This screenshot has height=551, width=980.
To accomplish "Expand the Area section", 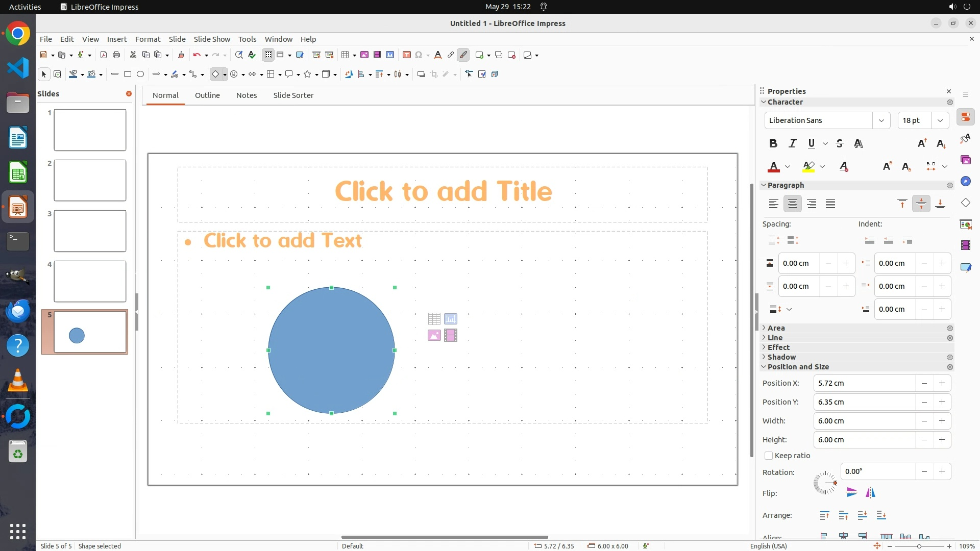I will (776, 328).
